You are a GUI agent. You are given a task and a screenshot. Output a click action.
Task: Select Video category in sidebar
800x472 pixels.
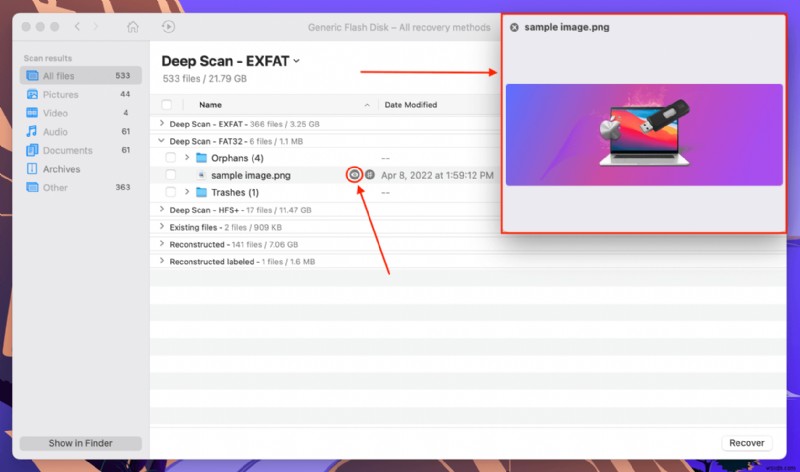point(81,113)
